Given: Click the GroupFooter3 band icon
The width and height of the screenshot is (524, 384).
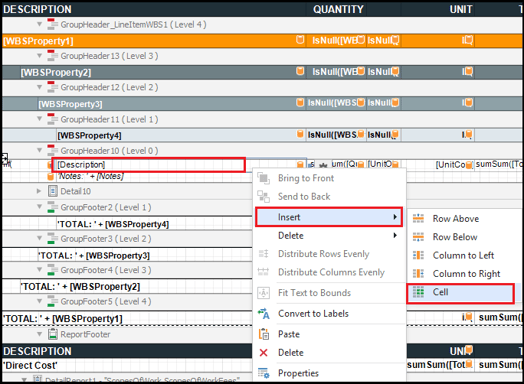Looking at the screenshot, I should (x=52, y=238).
